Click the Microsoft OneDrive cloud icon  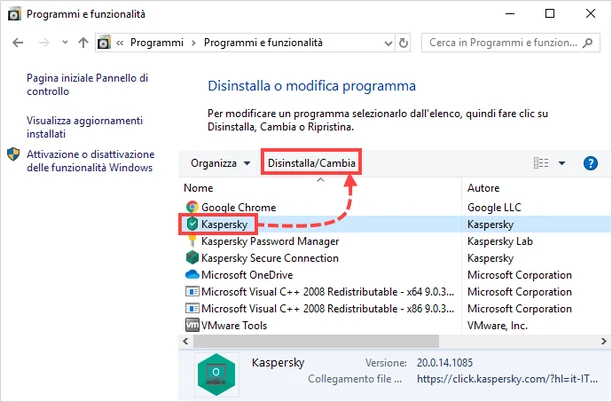coord(192,275)
